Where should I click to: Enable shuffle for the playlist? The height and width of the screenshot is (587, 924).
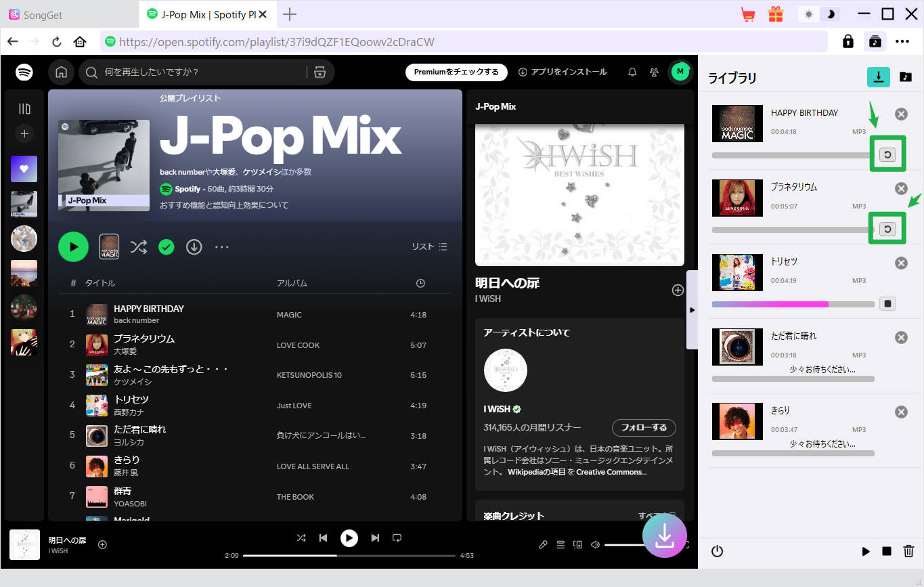(x=139, y=246)
